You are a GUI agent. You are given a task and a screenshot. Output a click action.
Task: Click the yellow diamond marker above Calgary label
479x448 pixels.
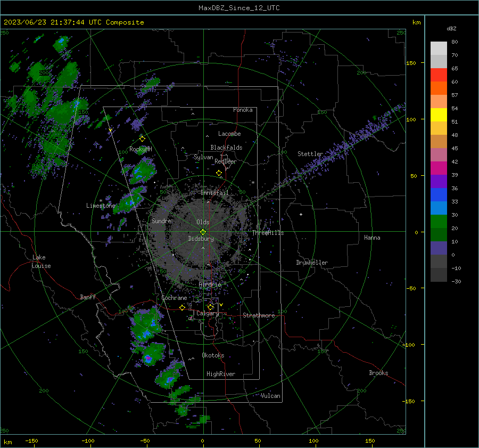(x=210, y=307)
